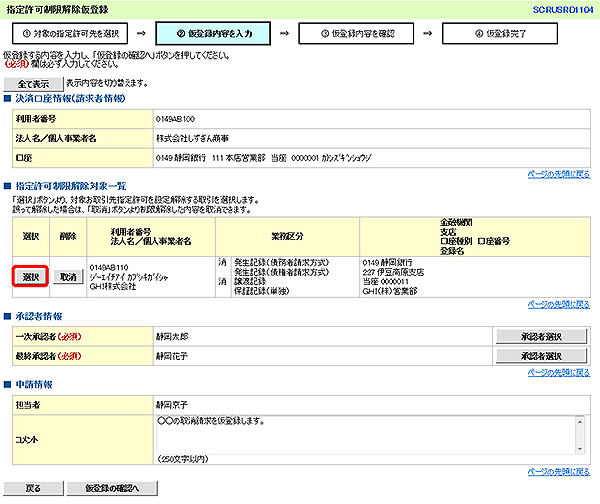
Task: Click 譲渡記録 entry
Action: tap(250, 282)
